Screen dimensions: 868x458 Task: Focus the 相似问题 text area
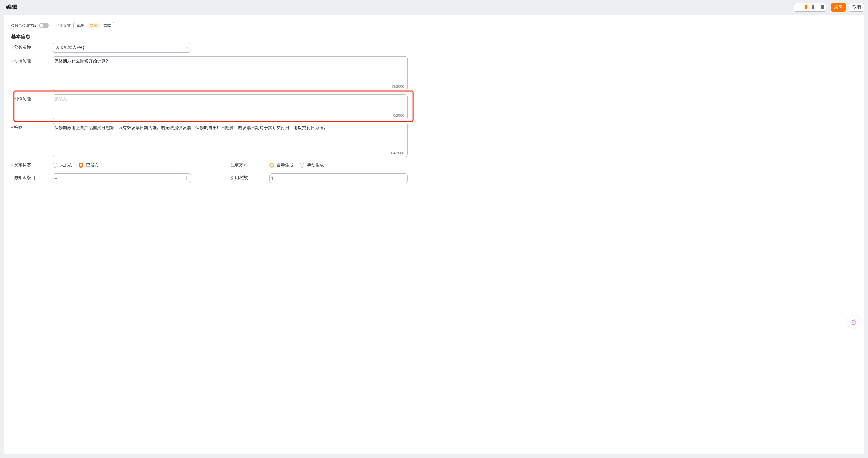click(230, 106)
